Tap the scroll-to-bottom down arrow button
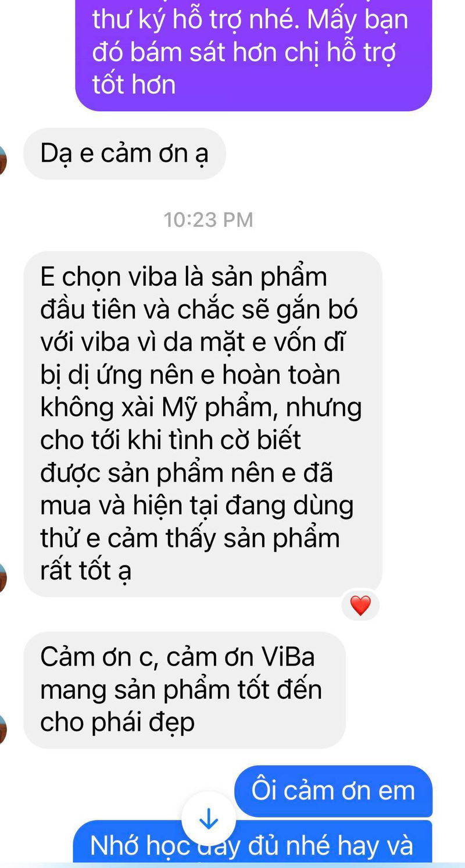This screenshot has width=465, height=868. click(x=208, y=819)
